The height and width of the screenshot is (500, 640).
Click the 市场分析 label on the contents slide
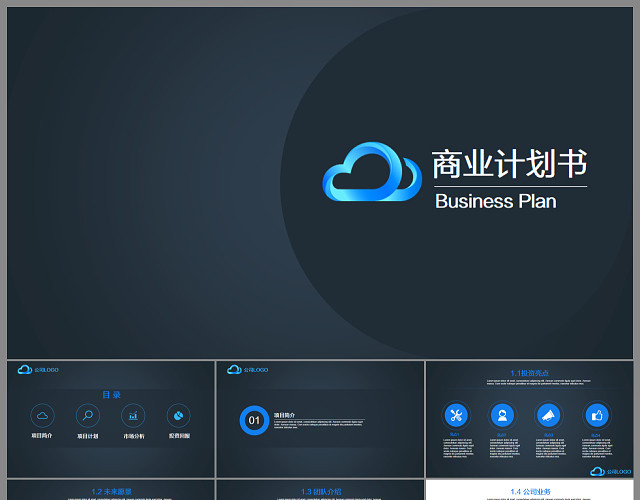[133, 436]
